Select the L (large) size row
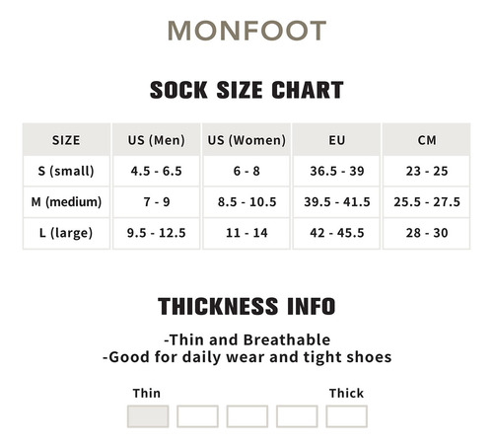 246,233
